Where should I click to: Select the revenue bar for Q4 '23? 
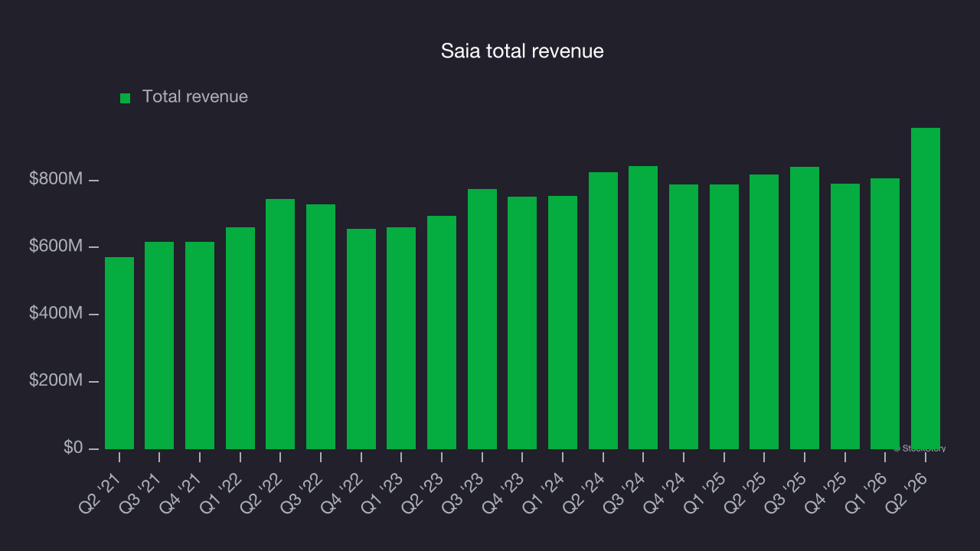point(522,323)
